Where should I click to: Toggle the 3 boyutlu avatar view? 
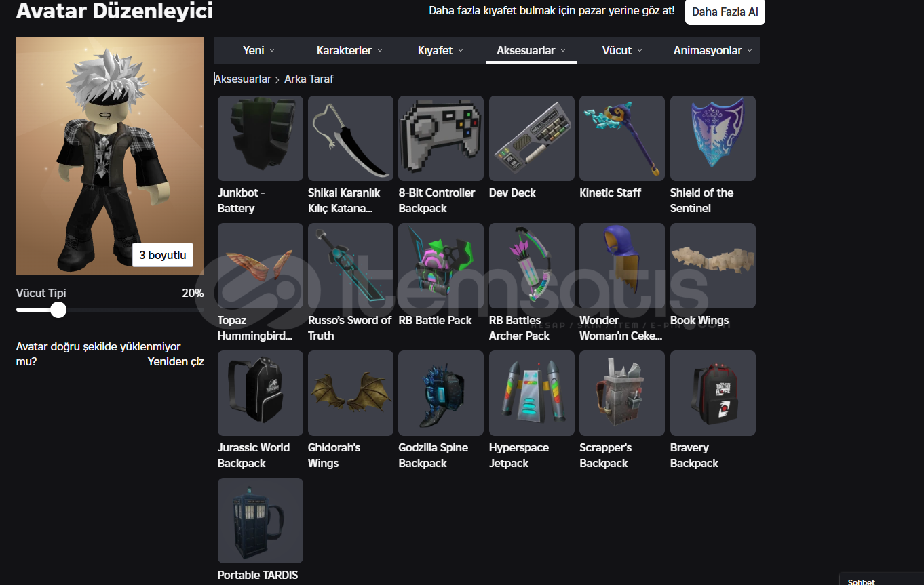pos(163,255)
